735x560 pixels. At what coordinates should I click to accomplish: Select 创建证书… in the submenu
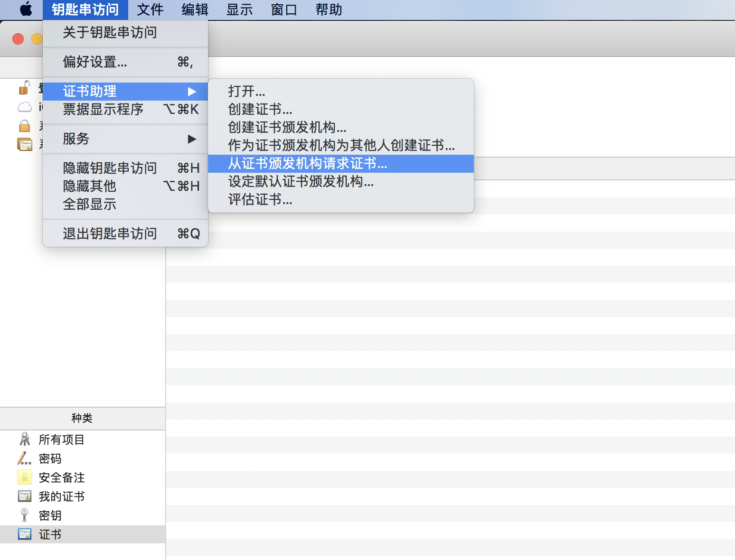click(x=341, y=109)
